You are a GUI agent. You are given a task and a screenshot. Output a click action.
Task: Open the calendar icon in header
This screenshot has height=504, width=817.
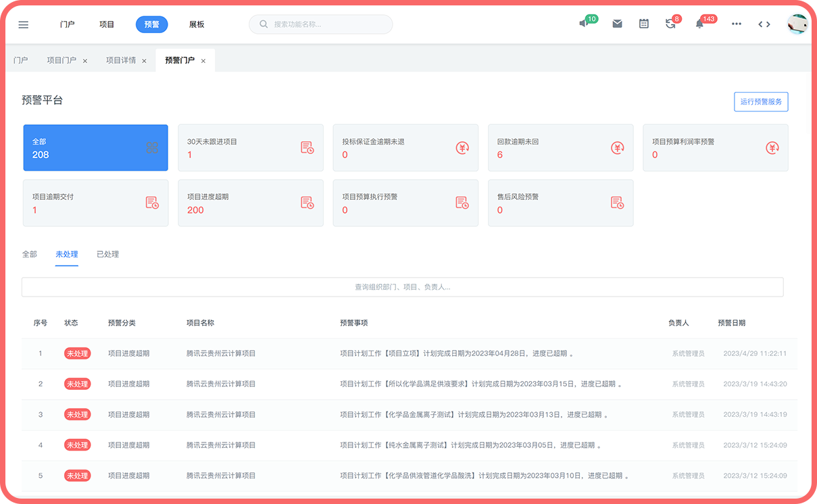644,24
